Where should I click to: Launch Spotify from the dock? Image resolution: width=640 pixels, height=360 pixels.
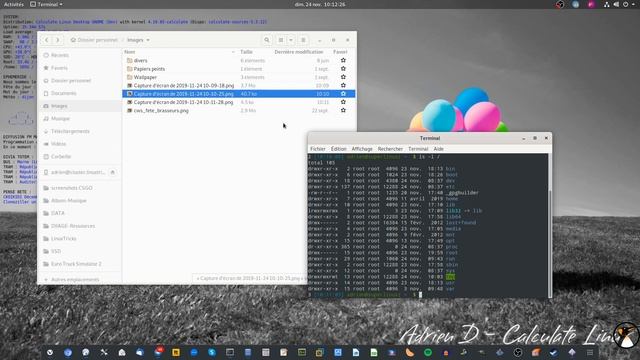click(x=428, y=352)
